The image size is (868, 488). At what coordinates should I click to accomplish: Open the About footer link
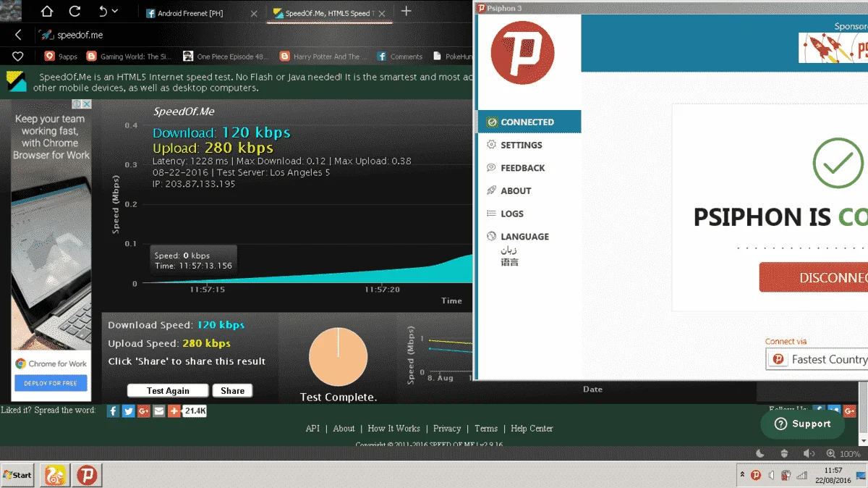[x=344, y=429]
